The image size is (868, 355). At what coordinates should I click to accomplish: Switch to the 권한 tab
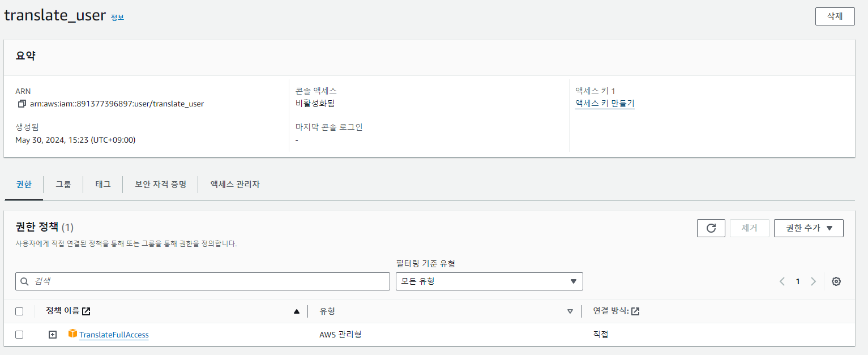(x=24, y=185)
